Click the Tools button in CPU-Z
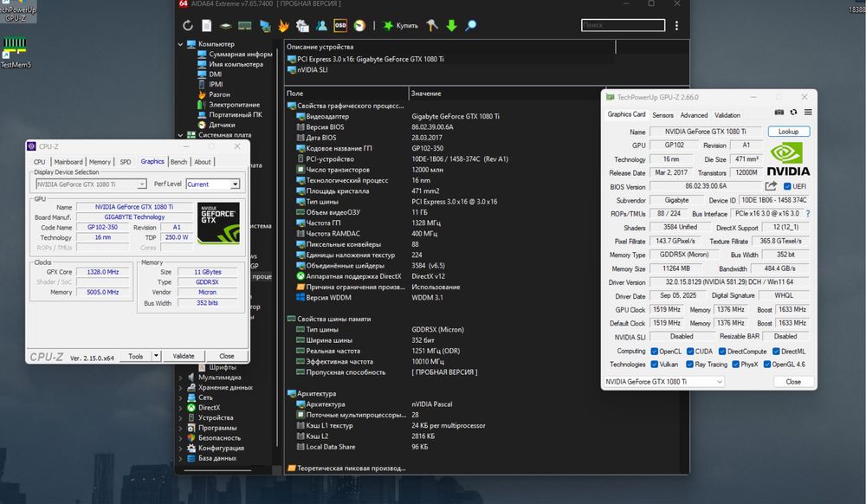 (136, 356)
